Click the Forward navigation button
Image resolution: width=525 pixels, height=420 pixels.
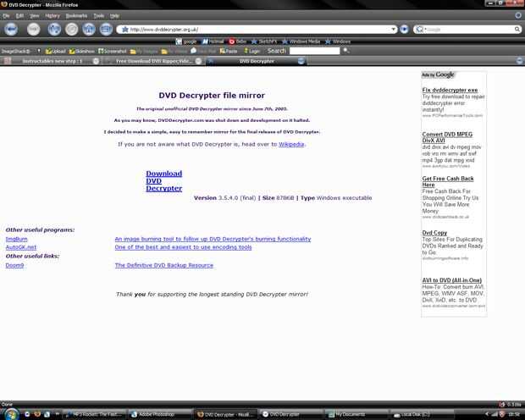point(33,30)
